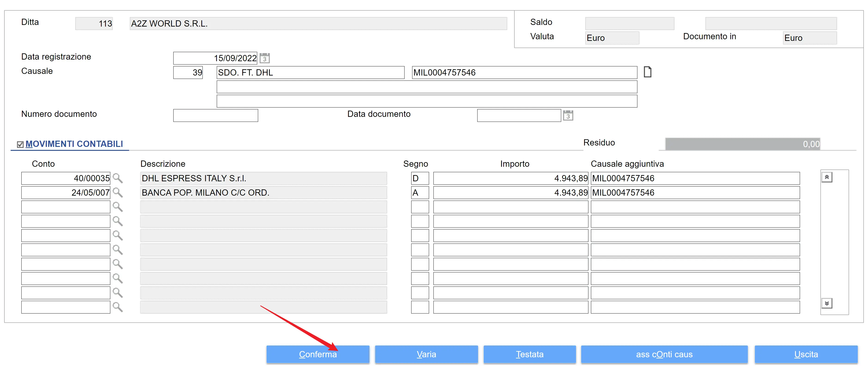Viewport: 868px width, 388px height.
Task: Search account via magnifier next to 40/00035
Action: click(118, 178)
